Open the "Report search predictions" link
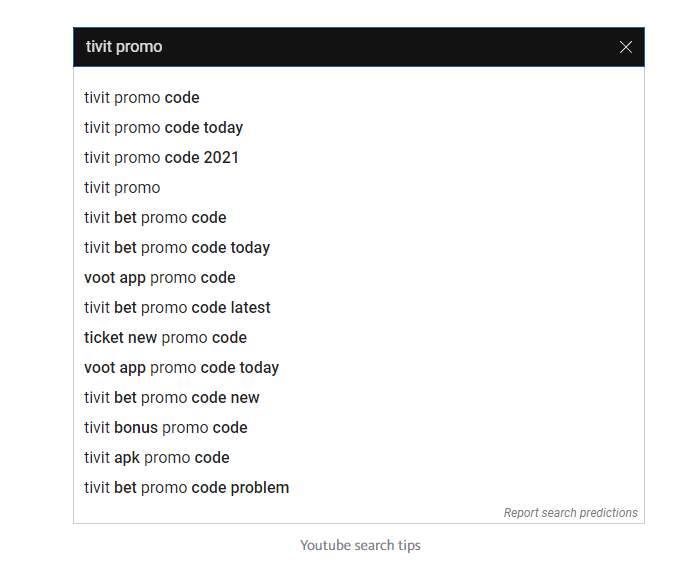Image resolution: width=683 pixels, height=565 pixels. click(570, 513)
